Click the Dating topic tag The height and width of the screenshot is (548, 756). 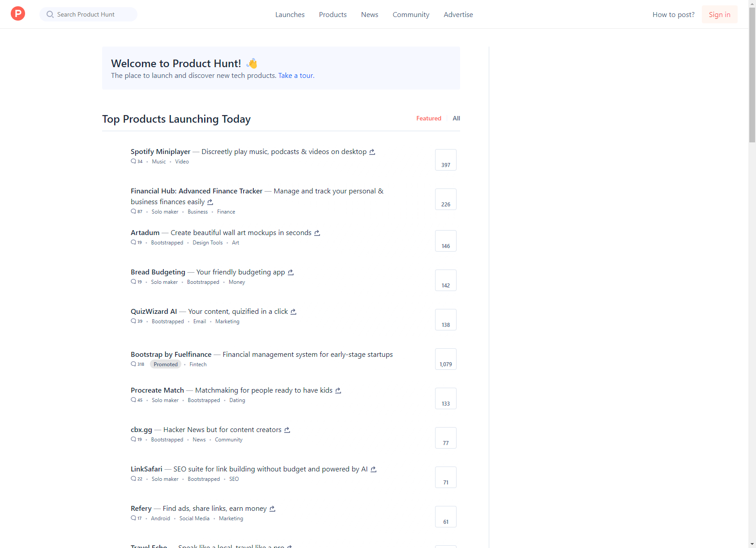click(x=237, y=400)
